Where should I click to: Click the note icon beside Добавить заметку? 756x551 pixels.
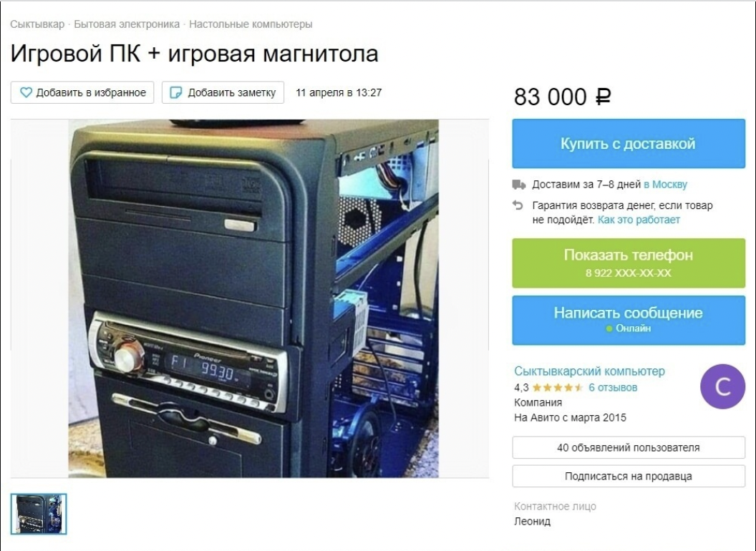[176, 92]
